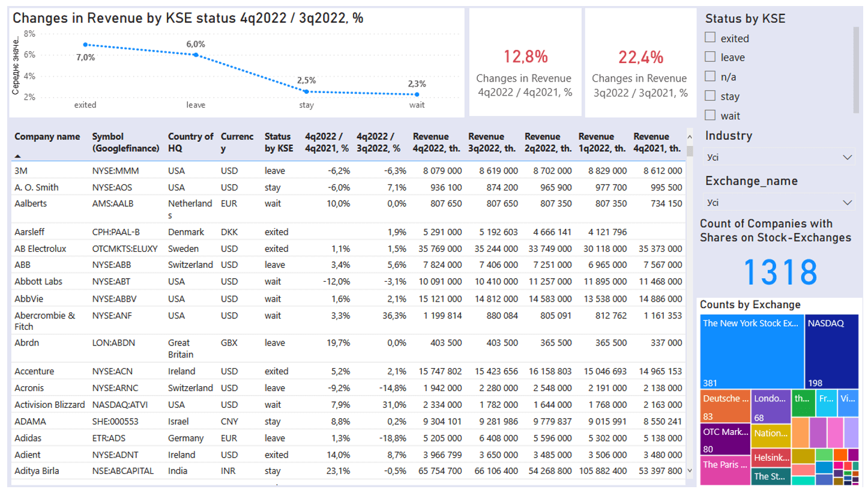This screenshot has width=868, height=495.
Task: Sort by Status by KSE column header
Action: pyautogui.click(x=279, y=142)
